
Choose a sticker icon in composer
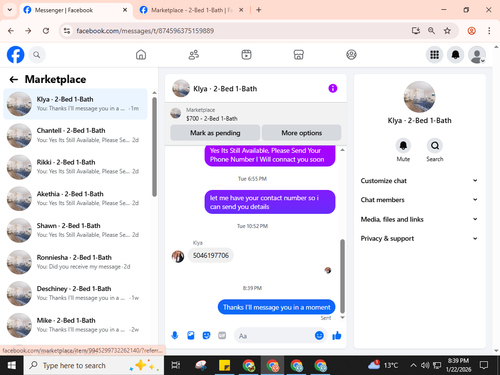pos(206,335)
